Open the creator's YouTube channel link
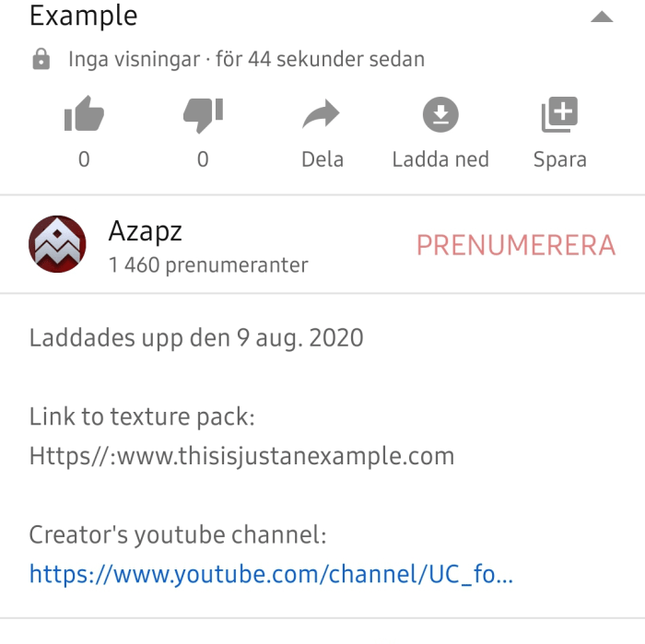This screenshot has width=645, height=644. point(271,575)
